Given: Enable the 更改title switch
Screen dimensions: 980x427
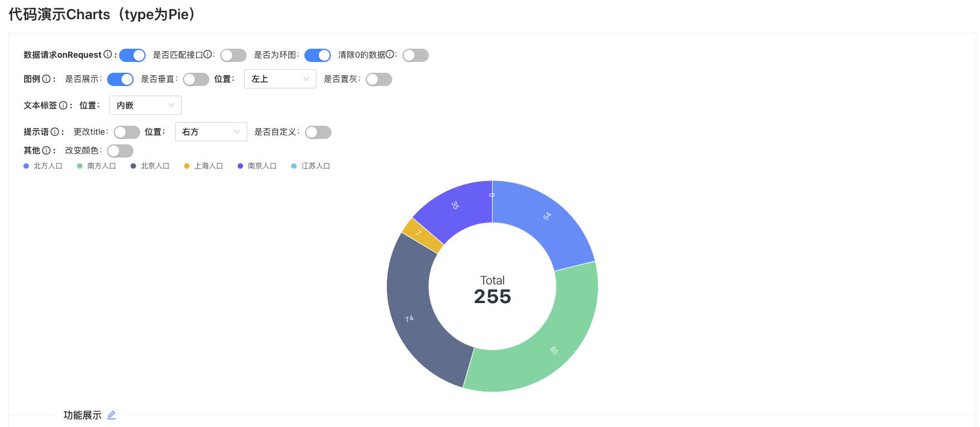Looking at the screenshot, I should 127,132.
